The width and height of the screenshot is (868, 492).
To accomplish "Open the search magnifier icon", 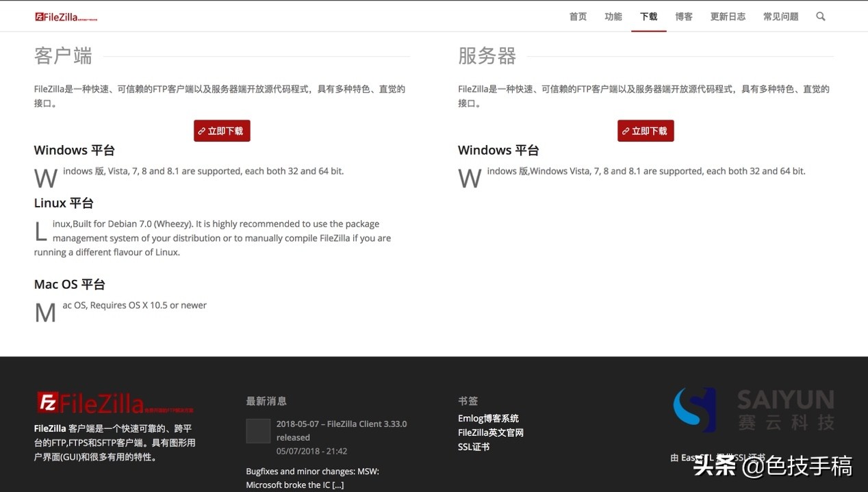I will tap(820, 16).
